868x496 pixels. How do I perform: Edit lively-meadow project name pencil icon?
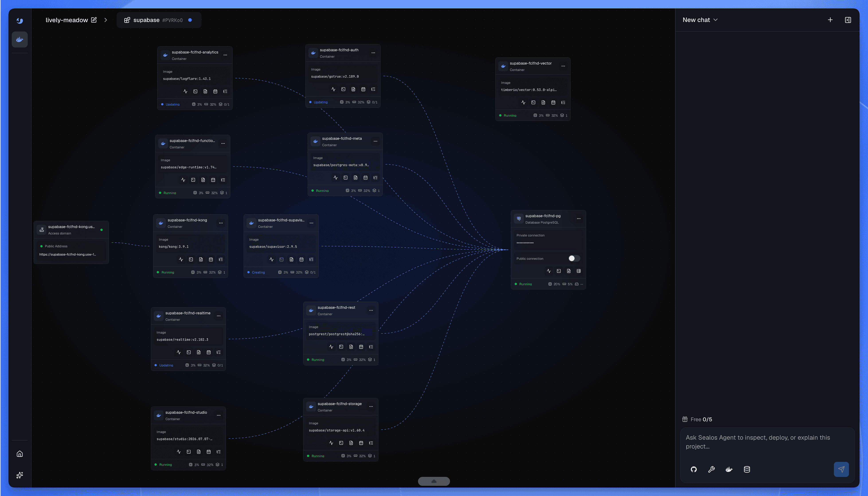click(x=94, y=20)
